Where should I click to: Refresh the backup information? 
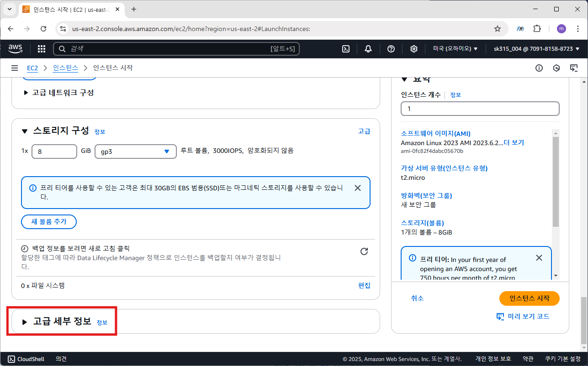(364, 251)
